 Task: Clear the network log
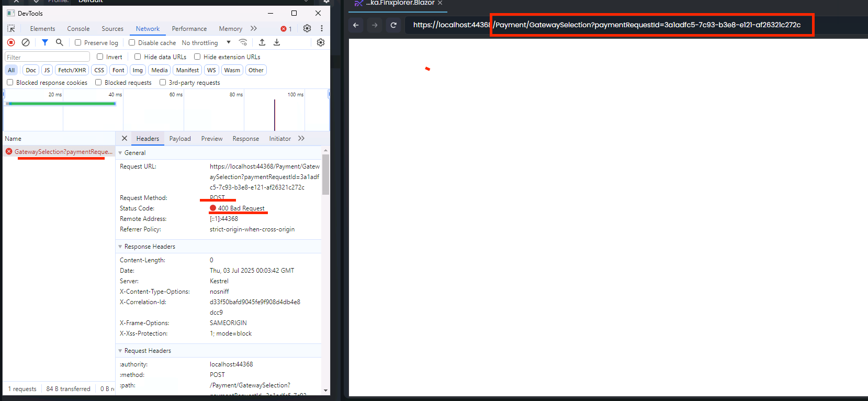[x=26, y=42]
